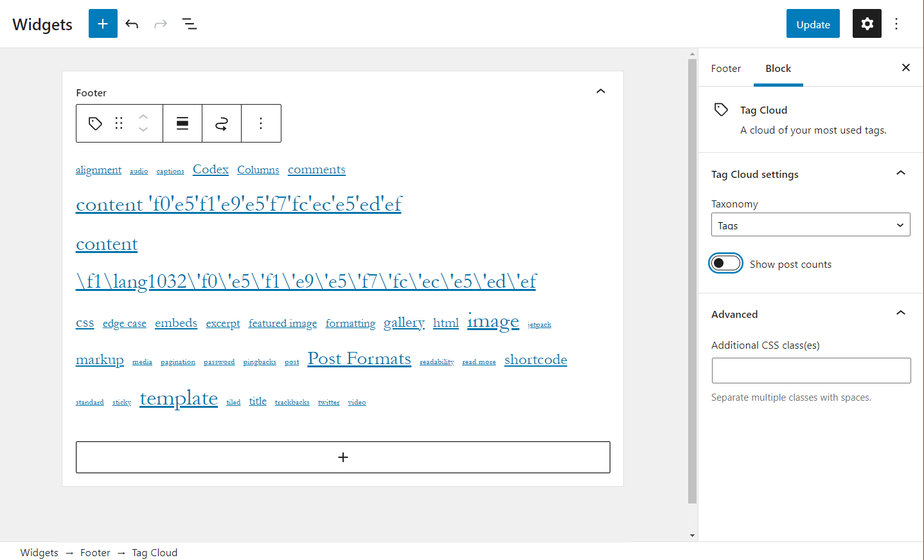Click the Update button
The height and width of the screenshot is (560, 924).
[812, 24]
